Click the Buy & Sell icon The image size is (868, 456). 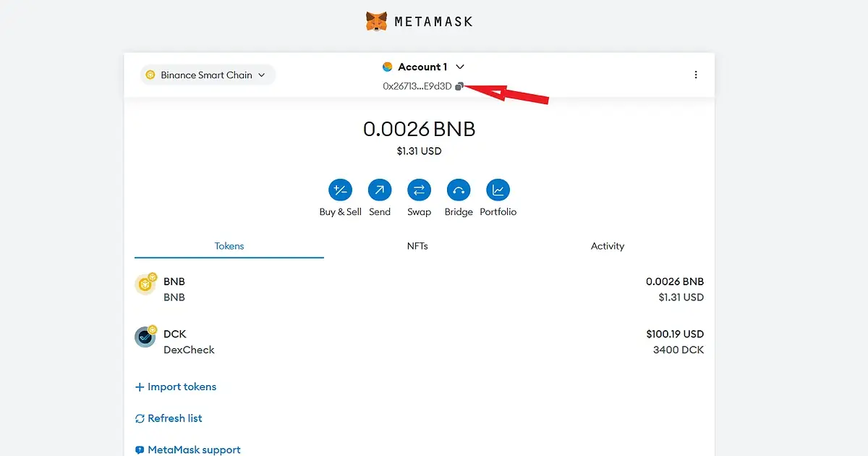340,191
